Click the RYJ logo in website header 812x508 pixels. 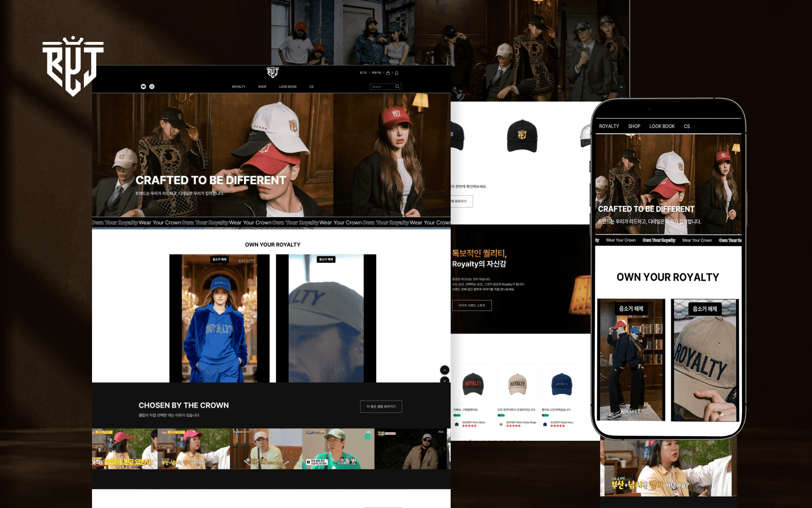click(x=272, y=72)
